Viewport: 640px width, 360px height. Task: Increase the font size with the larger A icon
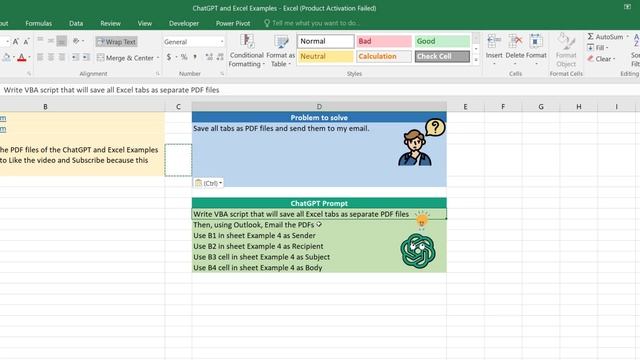[x=16, y=42]
